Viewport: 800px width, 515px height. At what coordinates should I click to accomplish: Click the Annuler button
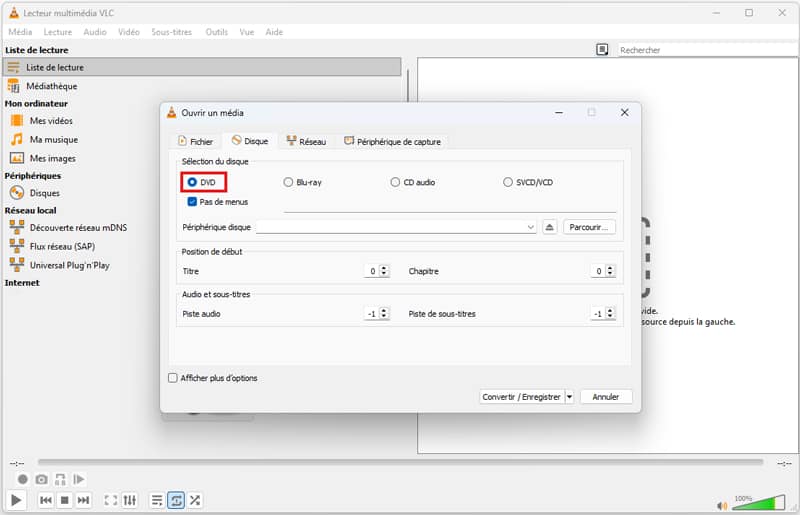coord(606,397)
